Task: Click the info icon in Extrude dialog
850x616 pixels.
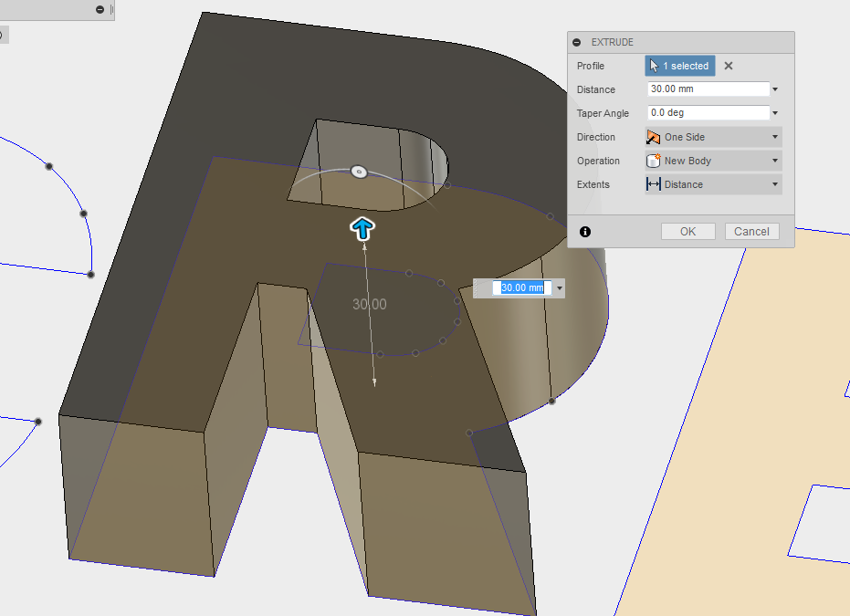Action: [x=584, y=232]
